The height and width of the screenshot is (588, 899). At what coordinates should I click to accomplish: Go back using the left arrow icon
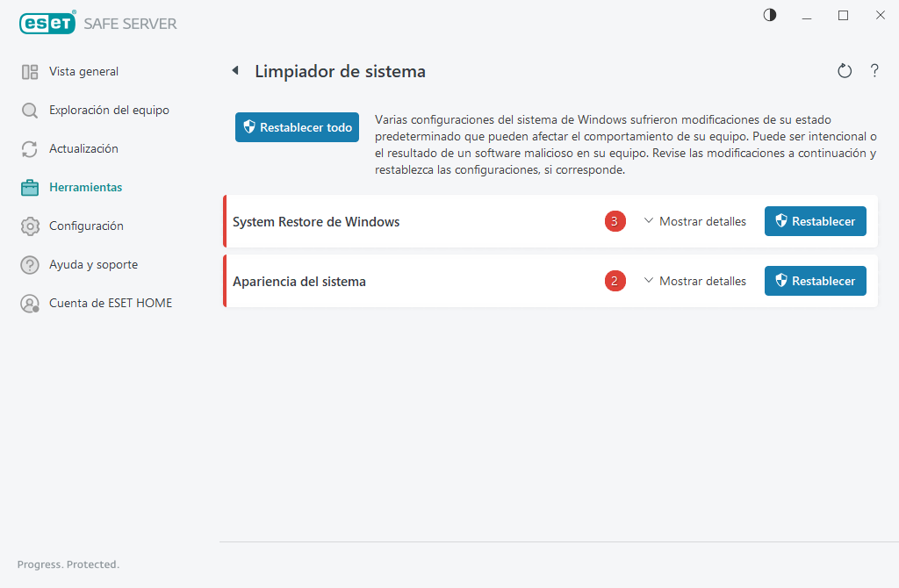pyautogui.click(x=235, y=70)
